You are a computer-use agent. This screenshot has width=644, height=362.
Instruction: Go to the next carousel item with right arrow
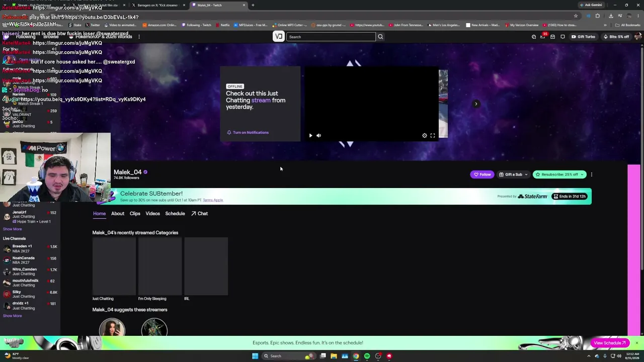476,104
